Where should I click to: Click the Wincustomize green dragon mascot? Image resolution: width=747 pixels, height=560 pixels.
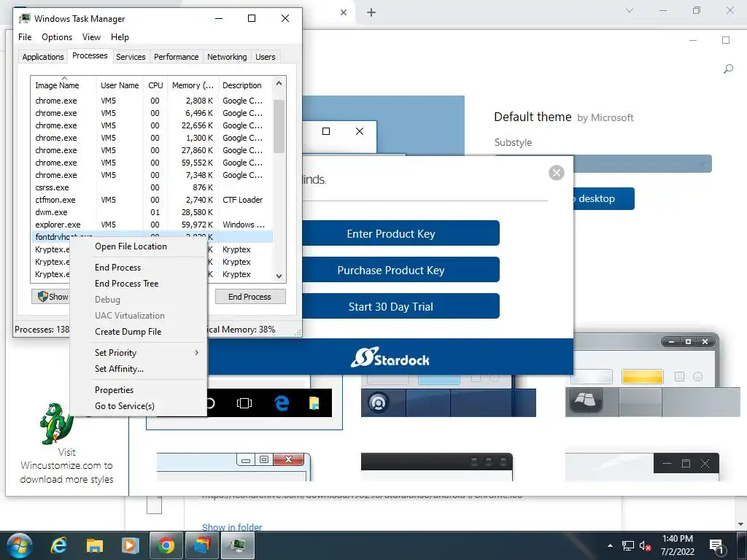click(x=57, y=424)
